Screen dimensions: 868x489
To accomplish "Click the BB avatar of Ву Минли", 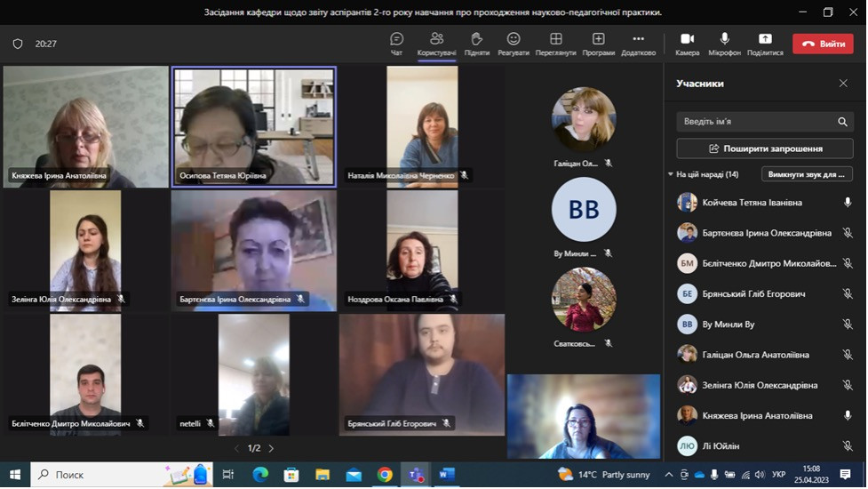I will (584, 209).
